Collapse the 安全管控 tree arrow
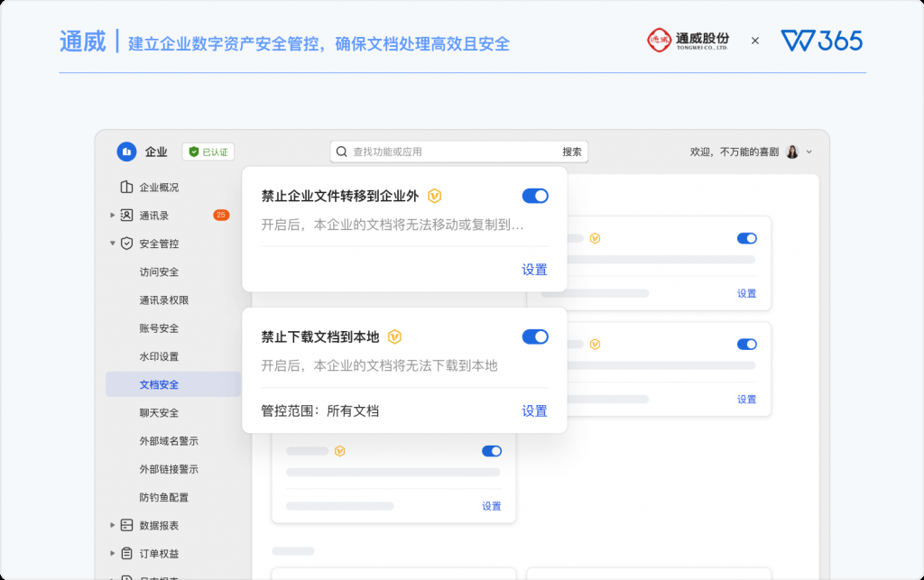Image resolution: width=924 pixels, height=580 pixels. tap(112, 244)
